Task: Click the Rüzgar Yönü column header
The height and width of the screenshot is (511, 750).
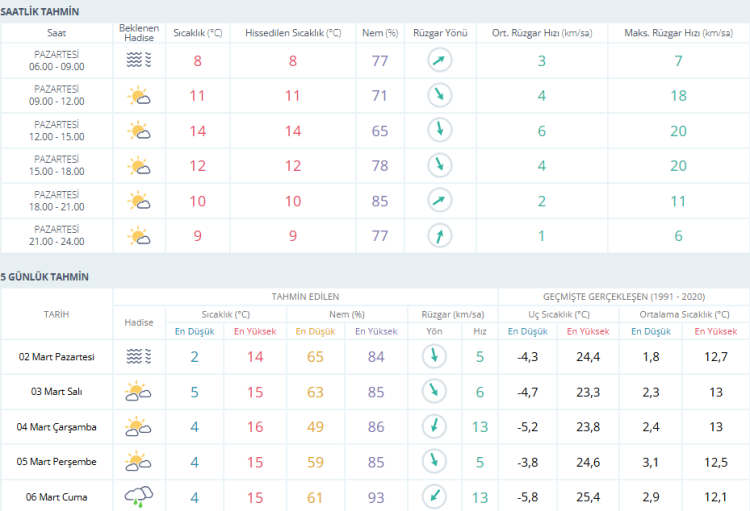Action: tap(440, 33)
